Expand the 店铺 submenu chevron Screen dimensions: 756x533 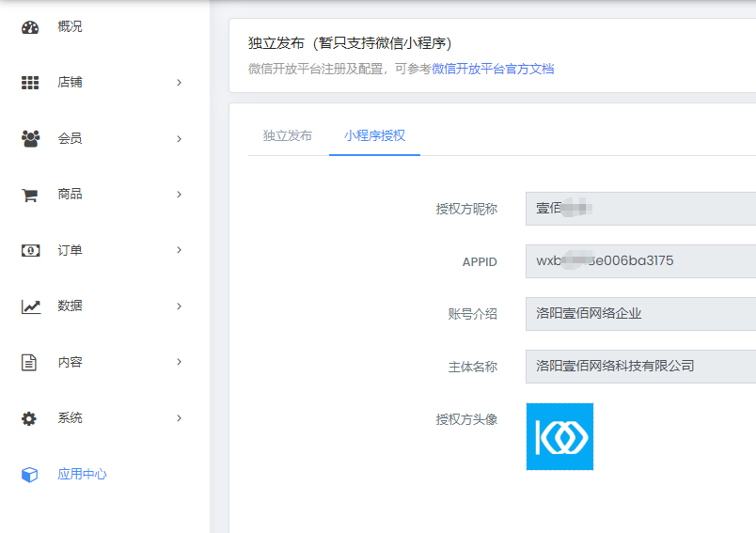click(179, 83)
